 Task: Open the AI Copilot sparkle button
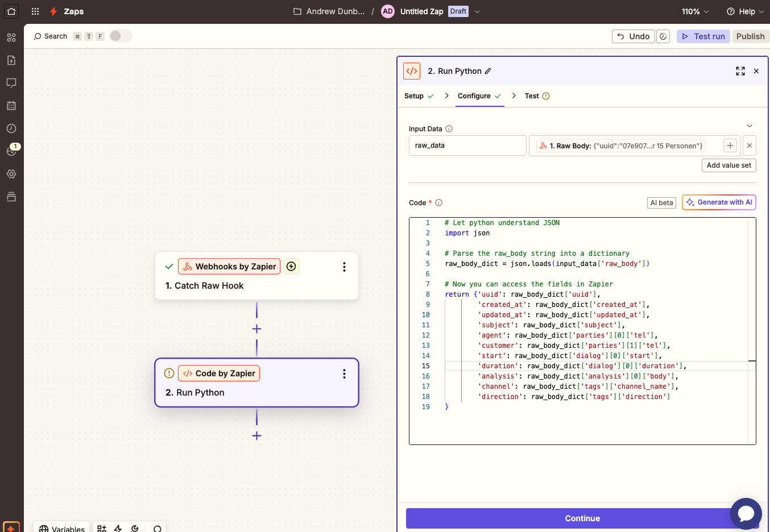pyautogui.click(x=11, y=527)
